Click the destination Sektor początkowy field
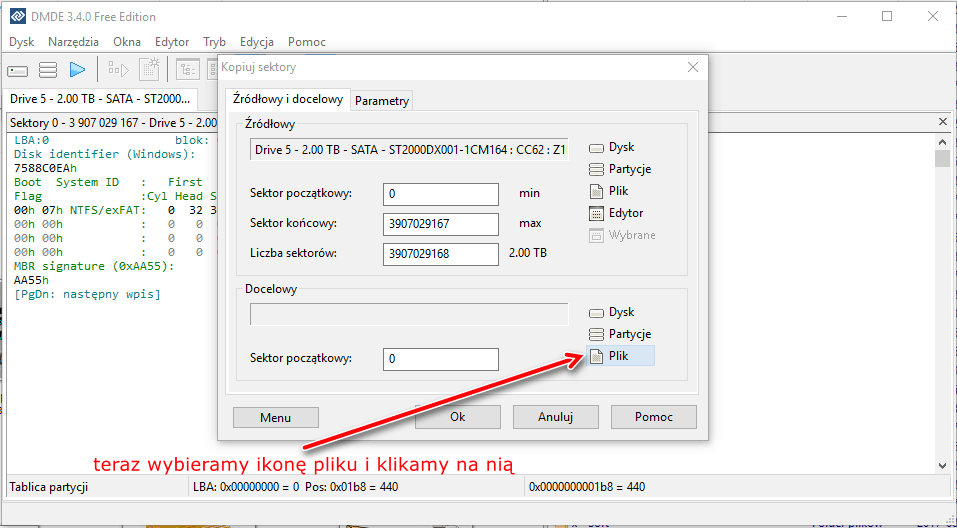The width and height of the screenshot is (957, 528). click(440, 359)
